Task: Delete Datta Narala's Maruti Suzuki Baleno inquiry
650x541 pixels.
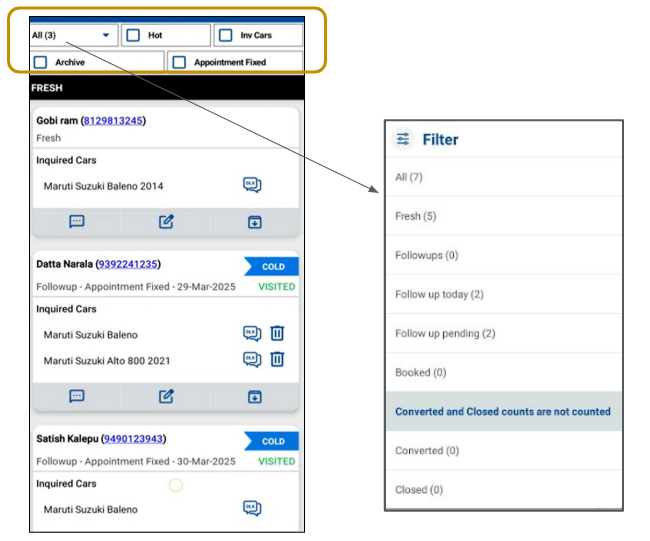Action: (x=277, y=333)
